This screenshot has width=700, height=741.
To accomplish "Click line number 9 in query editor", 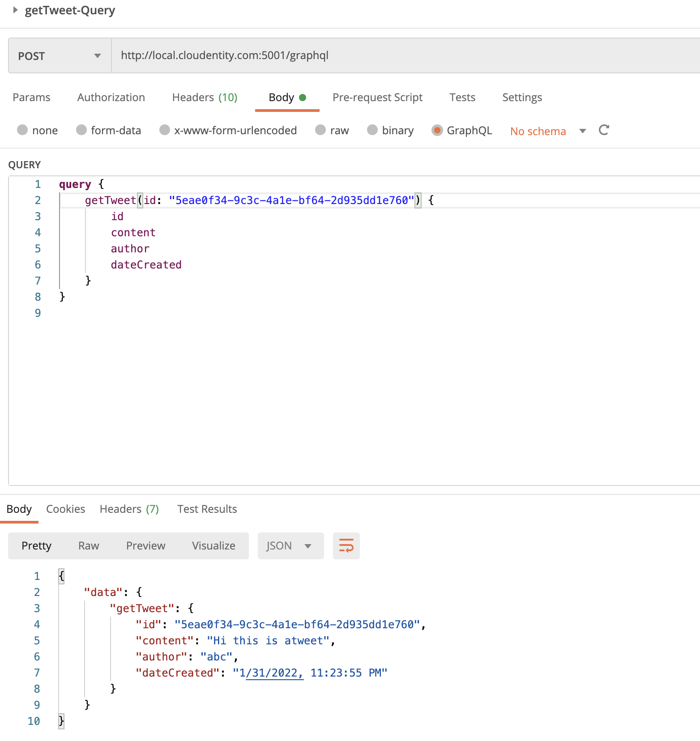I will click(x=38, y=313).
